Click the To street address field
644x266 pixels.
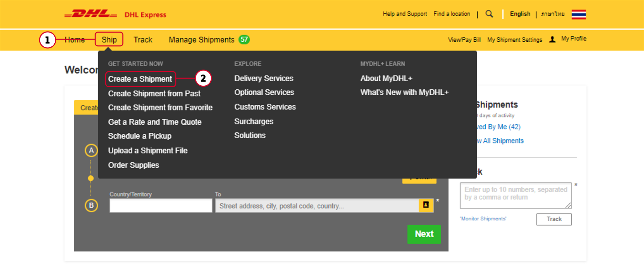coord(317,206)
